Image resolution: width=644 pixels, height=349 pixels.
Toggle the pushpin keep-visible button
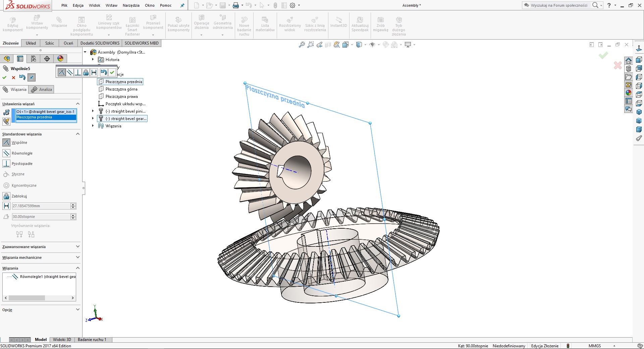coord(31,77)
